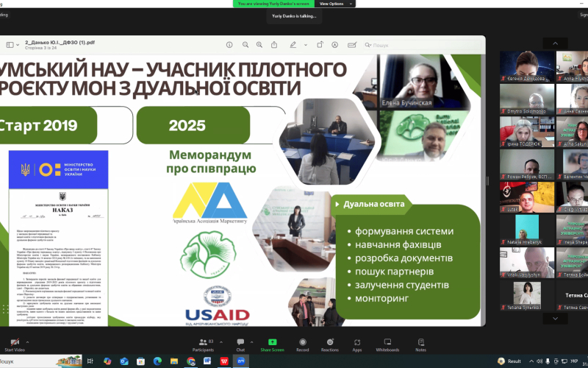Open the View Options dropdown

point(336,4)
